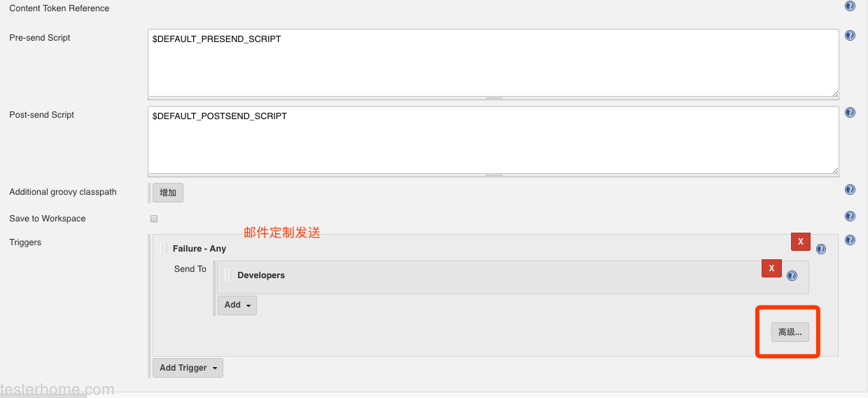Screen dimensions: 868x398
Task: Expand the Add recipient dropdown
Action: (x=237, y=306)
